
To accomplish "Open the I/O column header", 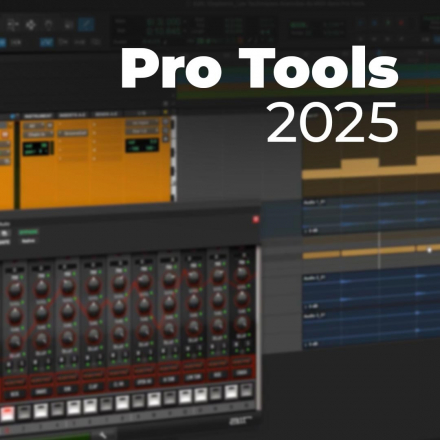I will (142, 114).
